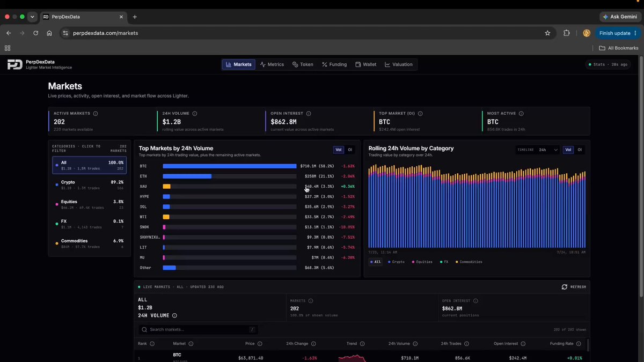Screen dimensions: 644x362
Task: Click the XAU orange volume bar
Action: click(166, 187)
